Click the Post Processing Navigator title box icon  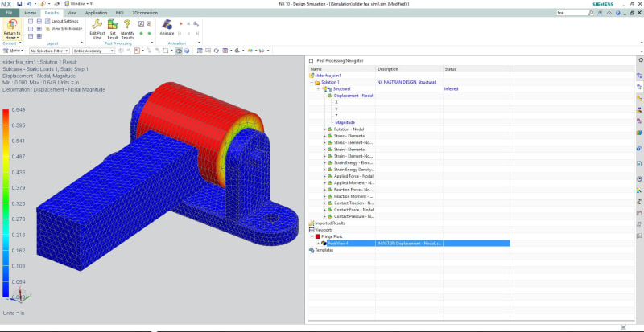[x=312, y=60]
